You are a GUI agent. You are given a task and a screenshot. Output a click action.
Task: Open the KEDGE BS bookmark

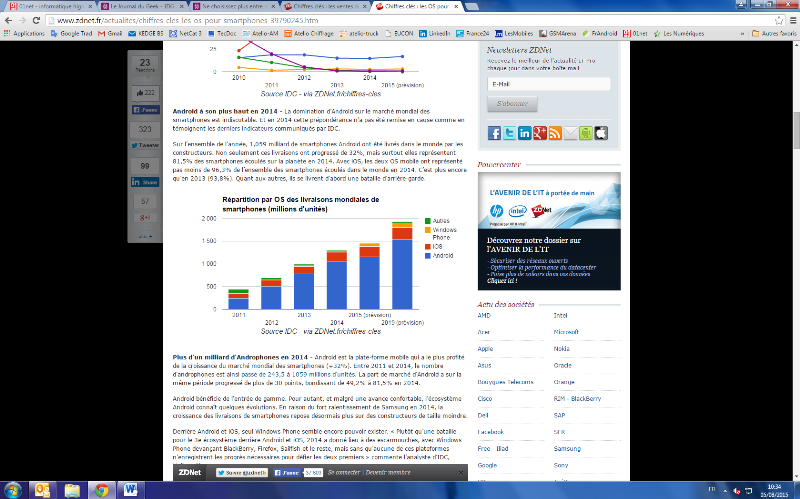(146, 34)
